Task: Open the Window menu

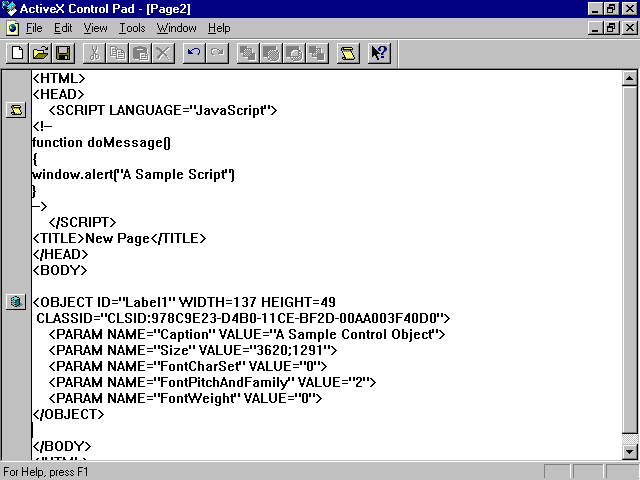Action: point(177,28)
